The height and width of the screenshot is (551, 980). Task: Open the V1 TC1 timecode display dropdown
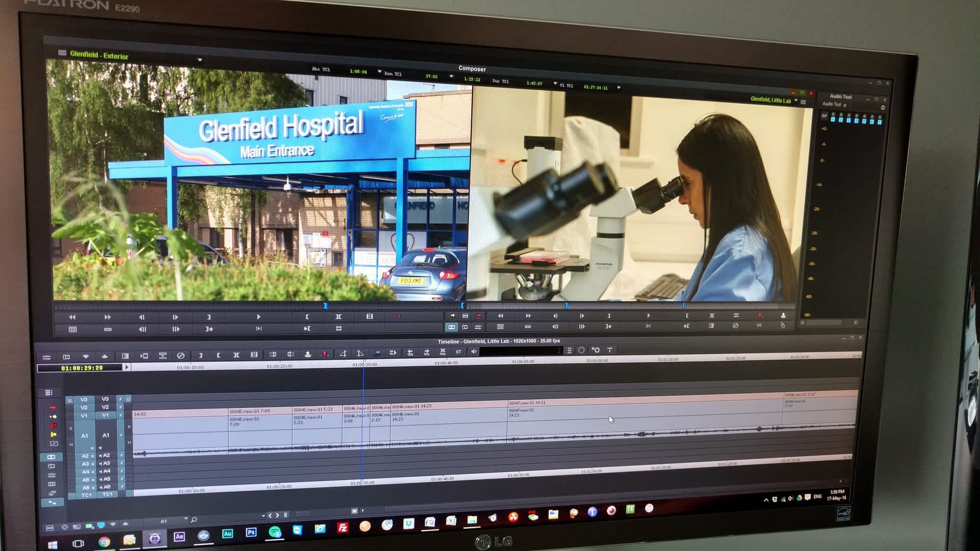pos(619,88)
